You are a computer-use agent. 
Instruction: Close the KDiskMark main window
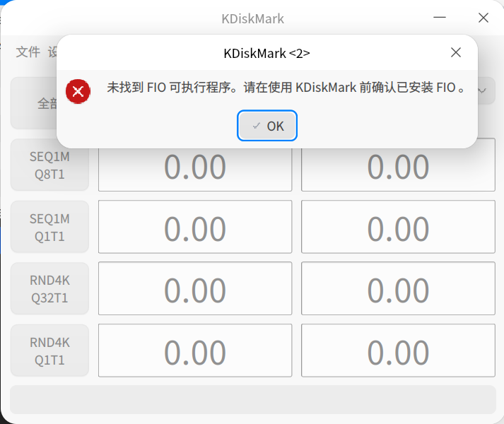point(483,18)
